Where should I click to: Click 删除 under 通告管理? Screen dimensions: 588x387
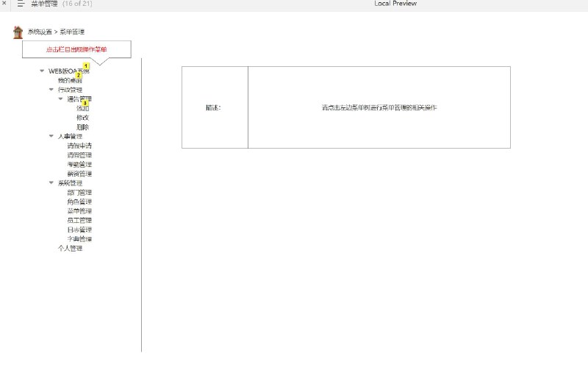pos(82,127)
